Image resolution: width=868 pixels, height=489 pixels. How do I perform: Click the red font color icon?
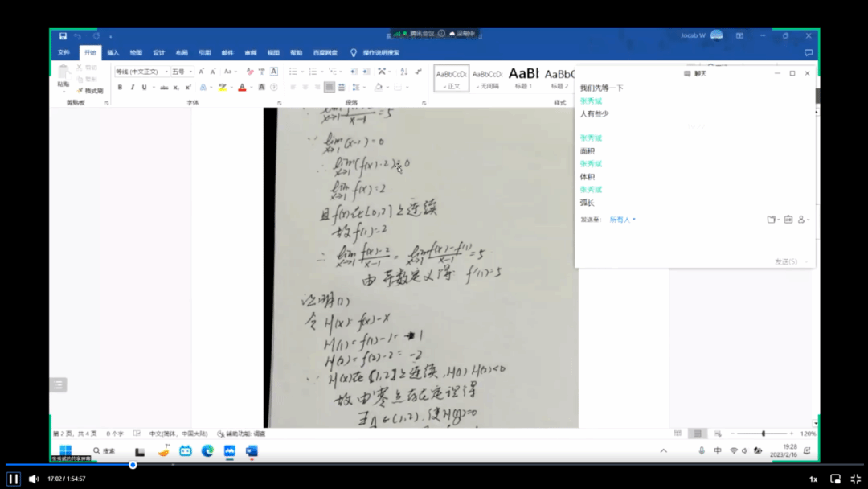click(x=242, y=87)
